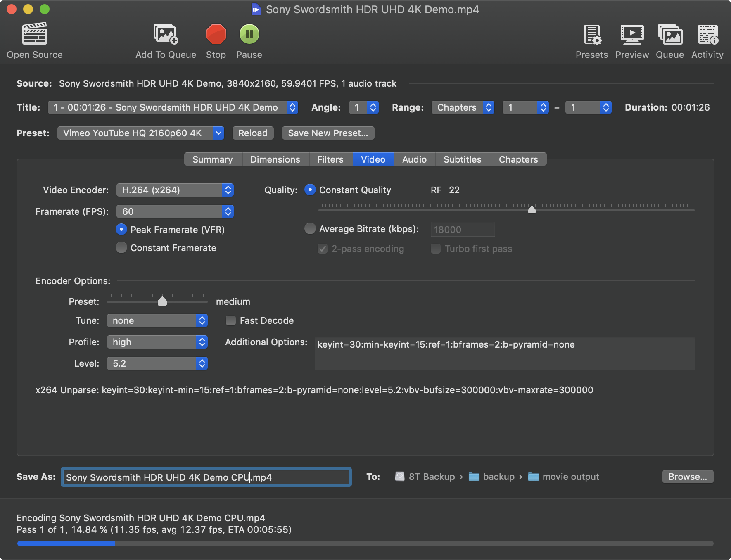
Task: Switch to the Chapters tab
Action: pyautogui.click(x=518, y=159)
